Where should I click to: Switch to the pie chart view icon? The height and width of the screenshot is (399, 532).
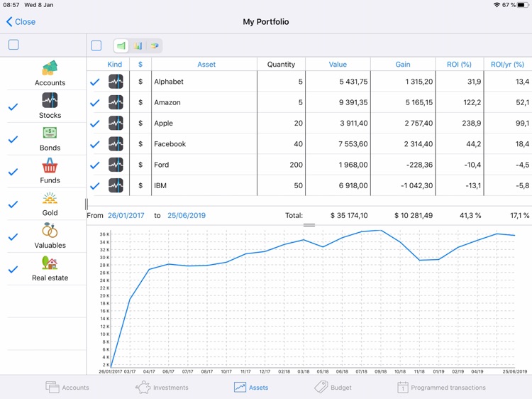tap(155, 45)
